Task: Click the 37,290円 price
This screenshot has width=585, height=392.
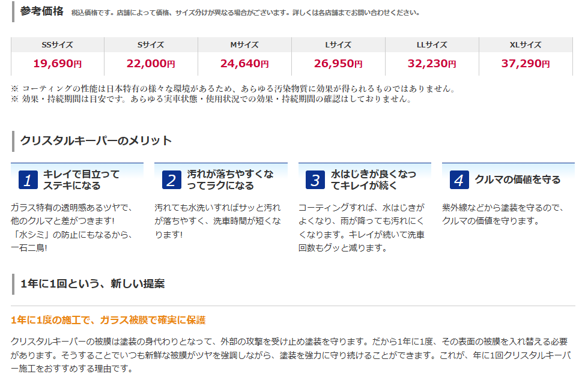Action: tap(526, 64)
